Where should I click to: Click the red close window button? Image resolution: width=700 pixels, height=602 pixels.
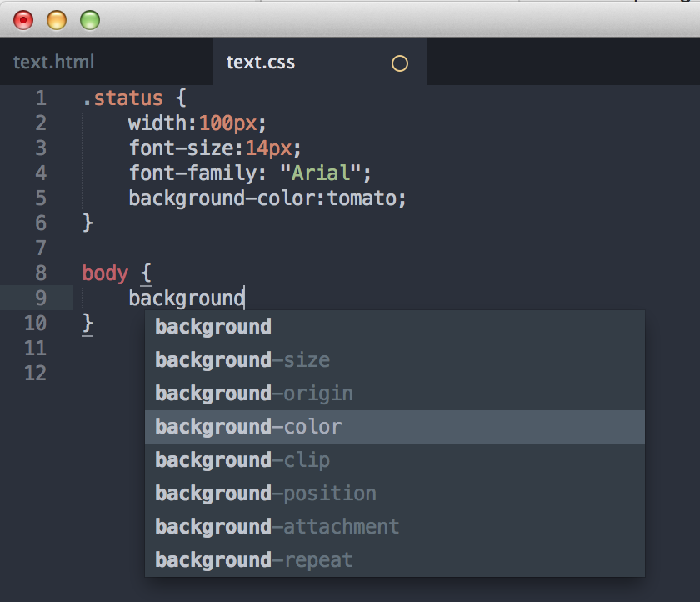(x=23, y=20)
